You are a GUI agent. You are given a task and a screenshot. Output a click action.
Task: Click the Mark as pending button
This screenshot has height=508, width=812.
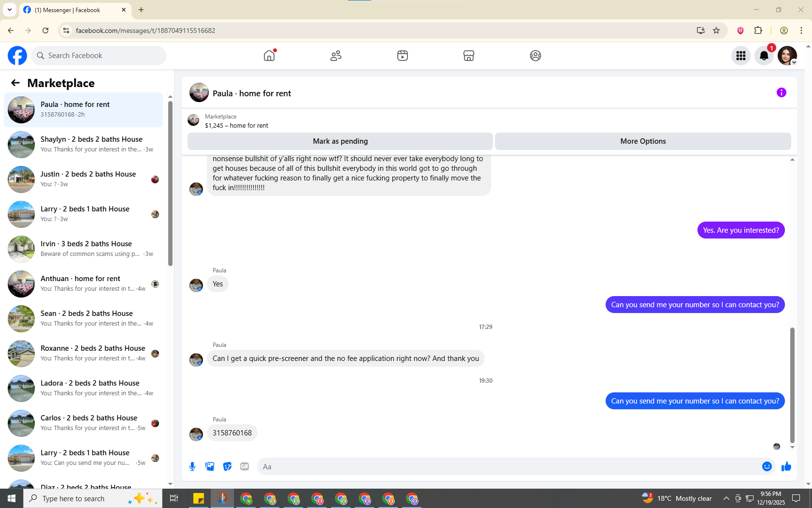pyautogui.click(x=340, y=141)
